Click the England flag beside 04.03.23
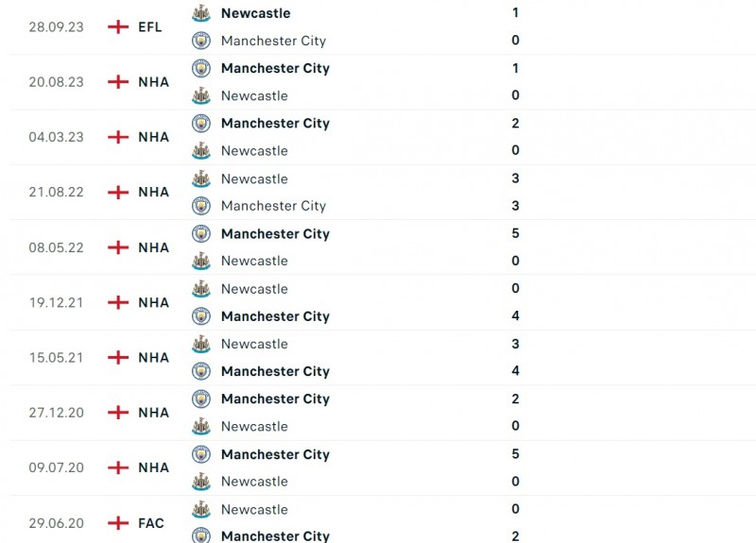 point(118,137)
